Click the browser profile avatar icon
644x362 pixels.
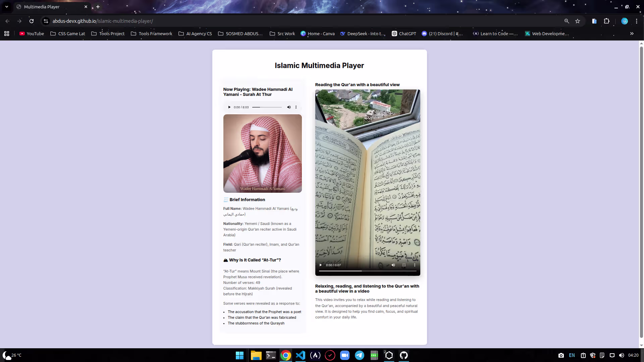(x=625, y=21)
